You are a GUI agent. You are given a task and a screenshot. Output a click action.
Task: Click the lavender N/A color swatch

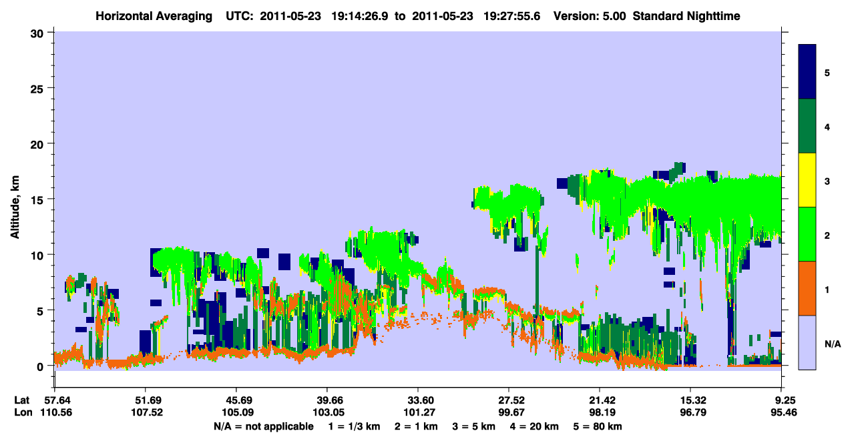[807, 342]
